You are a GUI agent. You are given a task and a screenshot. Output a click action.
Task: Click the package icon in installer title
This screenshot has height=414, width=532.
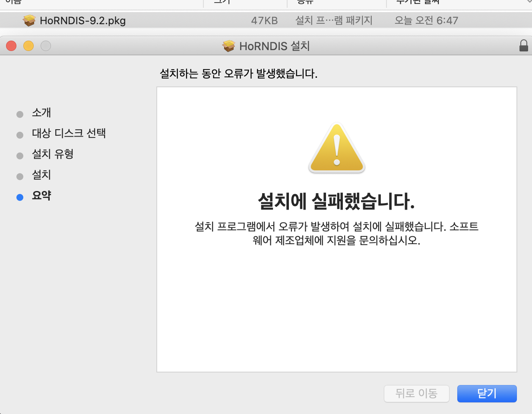click(x=228, y=46)
